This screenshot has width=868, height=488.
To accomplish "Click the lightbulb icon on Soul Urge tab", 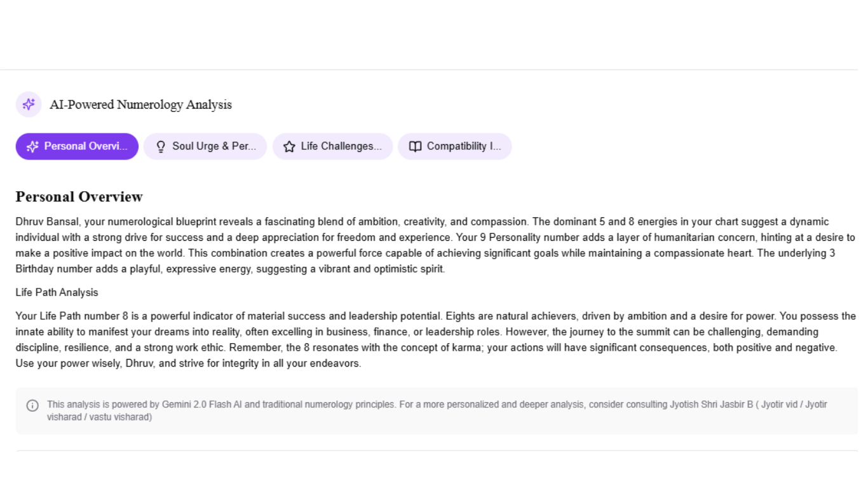I will point(161,147).
